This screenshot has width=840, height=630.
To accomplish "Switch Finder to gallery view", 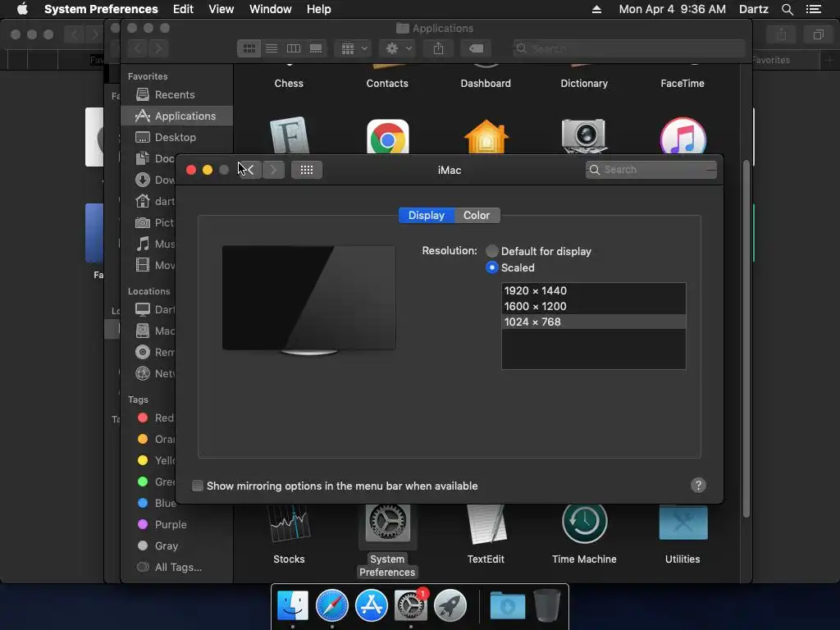I will 316,48.
